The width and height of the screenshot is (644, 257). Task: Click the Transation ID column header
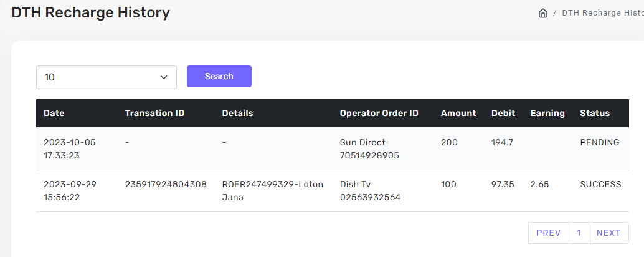(154, 114)
